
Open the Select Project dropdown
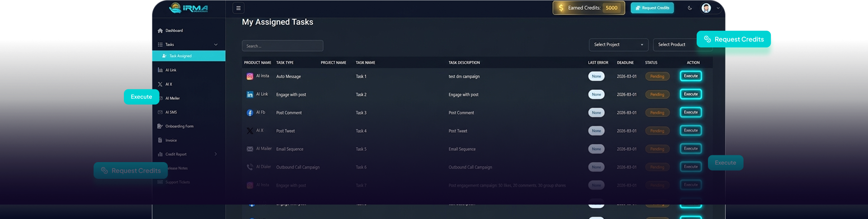click(618, 45)
